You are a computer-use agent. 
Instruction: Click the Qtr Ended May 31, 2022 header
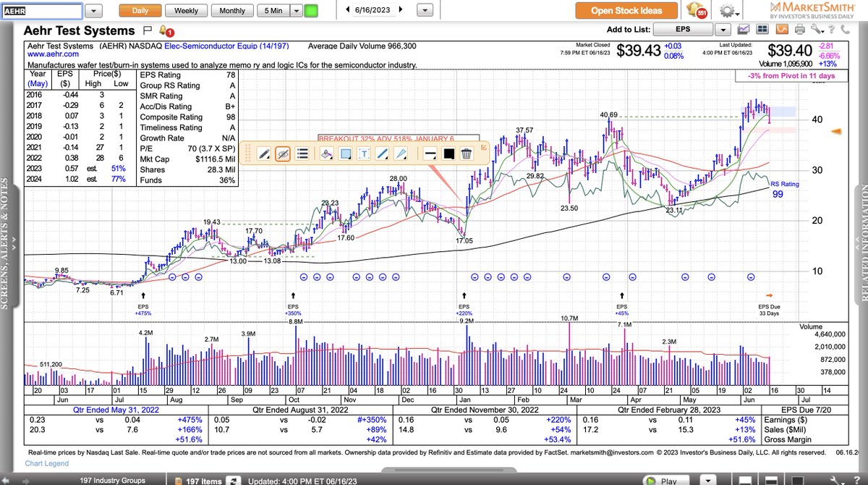(x=116, y=410)
